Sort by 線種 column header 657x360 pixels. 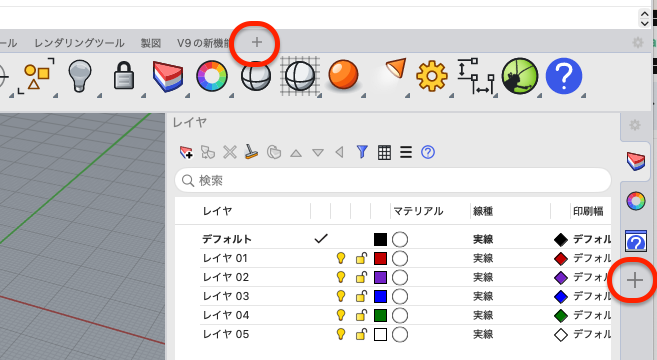tap(483, 211)
